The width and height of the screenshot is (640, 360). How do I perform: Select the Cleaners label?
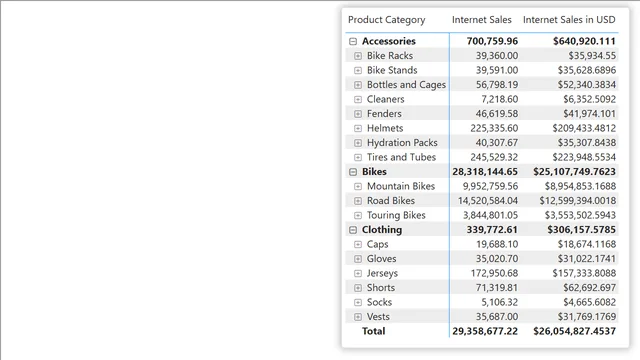click(x=385, y=99)
